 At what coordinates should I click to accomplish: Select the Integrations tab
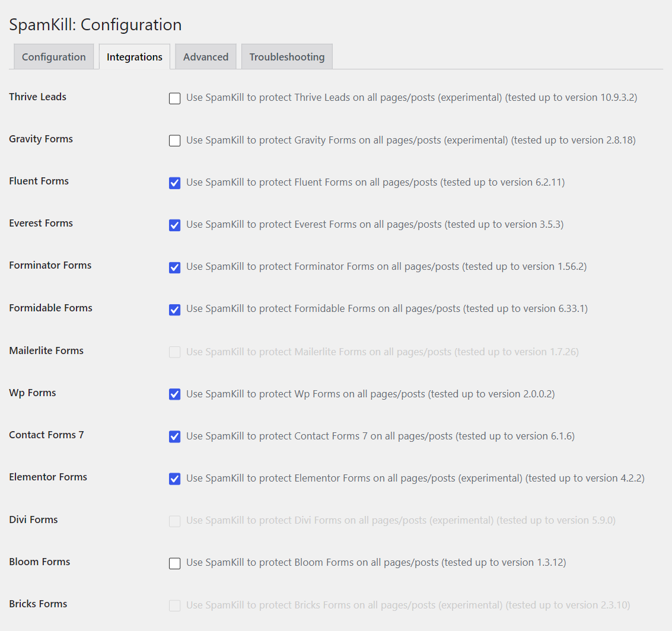[x=135, y=56]
